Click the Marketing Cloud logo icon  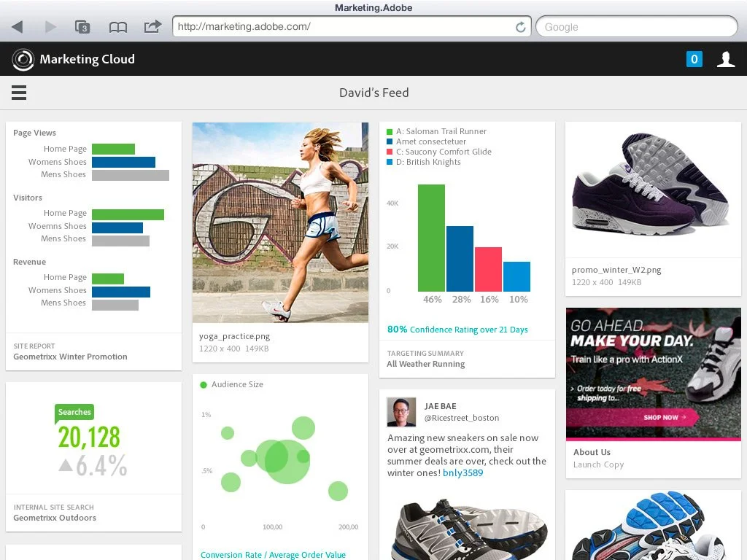23,60
